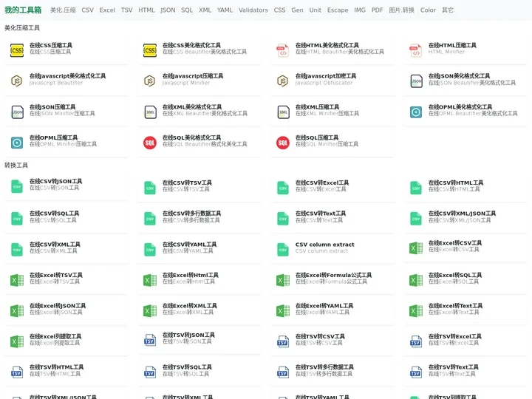Click the CSS icon for 在线CSS美化格式化工具

point(149,50)
